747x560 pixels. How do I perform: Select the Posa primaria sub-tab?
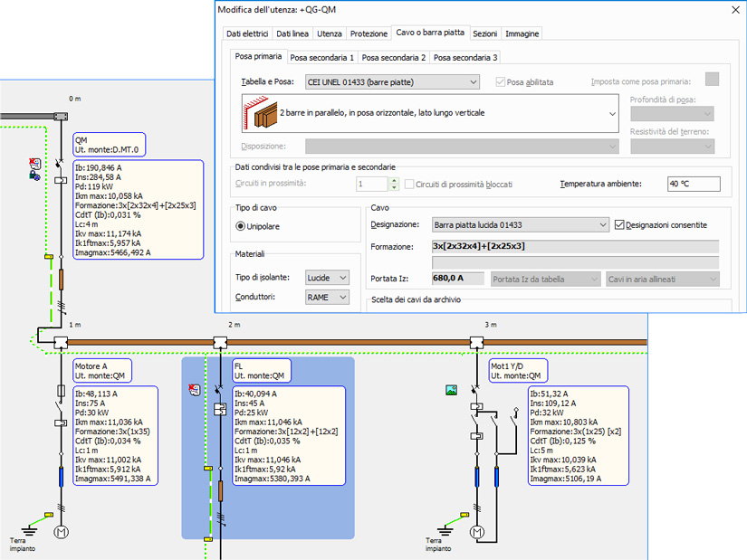click(x=258, y=56)
